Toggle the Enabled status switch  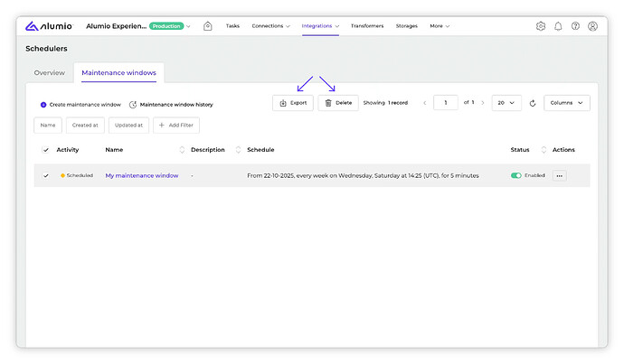click(516, 175)
